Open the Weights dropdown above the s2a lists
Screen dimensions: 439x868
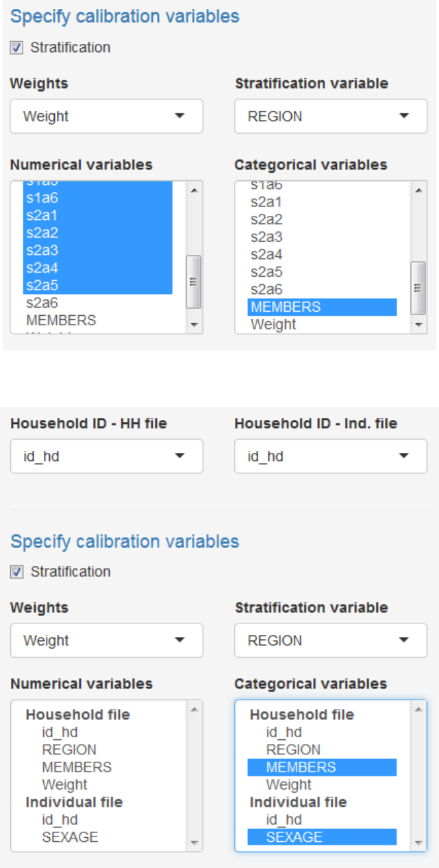coord(106,116)
